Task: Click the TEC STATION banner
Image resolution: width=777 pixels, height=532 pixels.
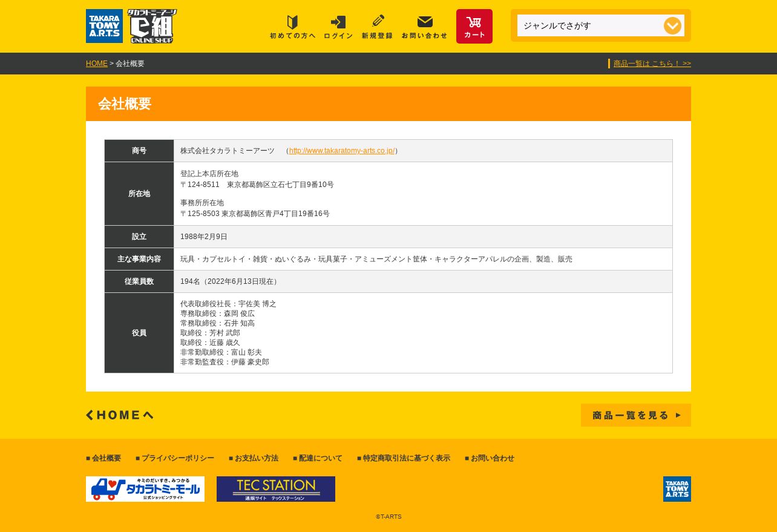Action: click(x=276, y=489)
